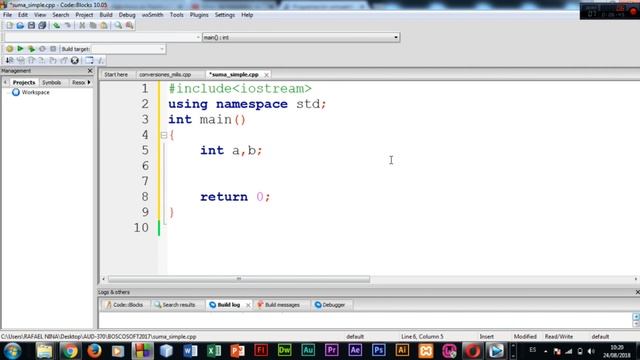Switch to the Code::Blocks log tab
The width and height of the screenshot is (640, 360).
(x=124, y=305)
